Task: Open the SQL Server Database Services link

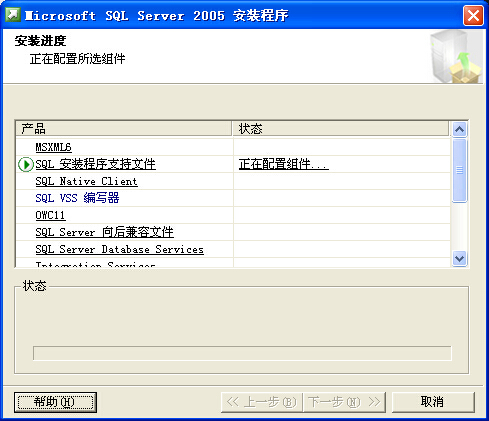Action: 119,249
